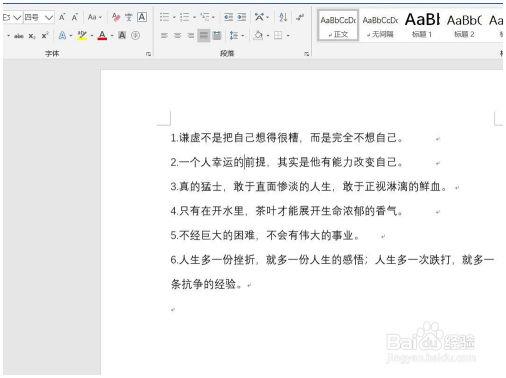Open the Numbering dropdown arrow

pyautogui.click(x=194, y=17)
